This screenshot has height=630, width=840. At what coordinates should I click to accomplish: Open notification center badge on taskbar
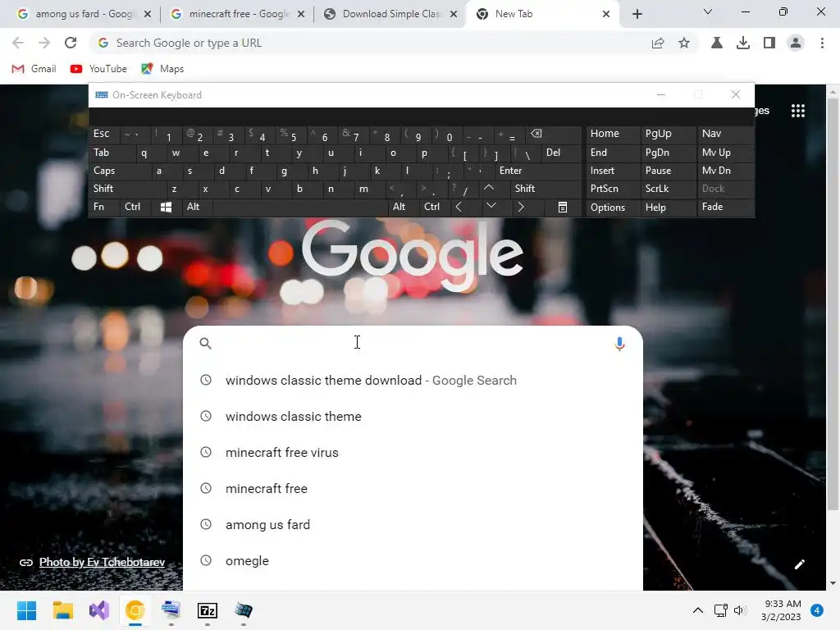point(816,610)
